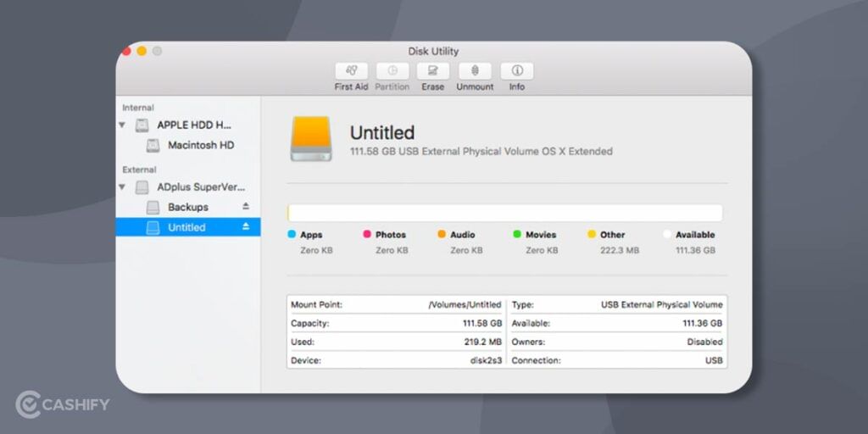Image resolution: width=868 pixels, height=434 pixels.
Task: Click the orange Audio legend dot
Action: pos(442,234)
